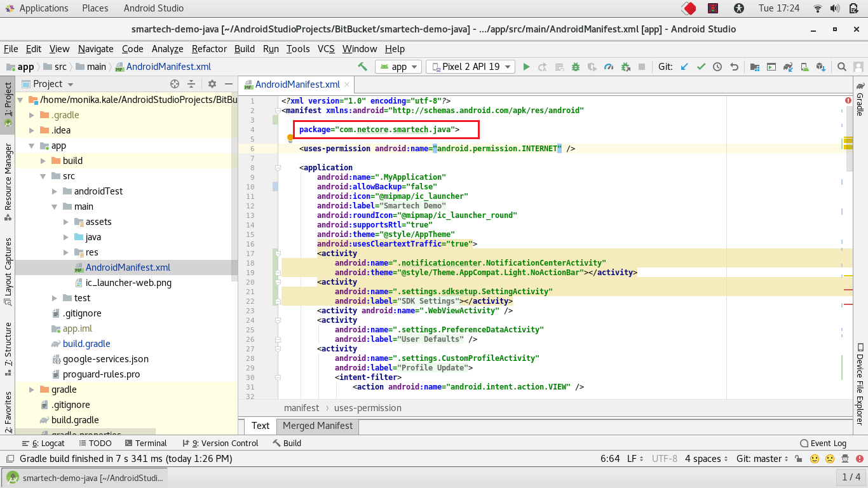Click the Make Project hammer icon
The width and height of the screenshot is (868, 488).
point(363,67)
